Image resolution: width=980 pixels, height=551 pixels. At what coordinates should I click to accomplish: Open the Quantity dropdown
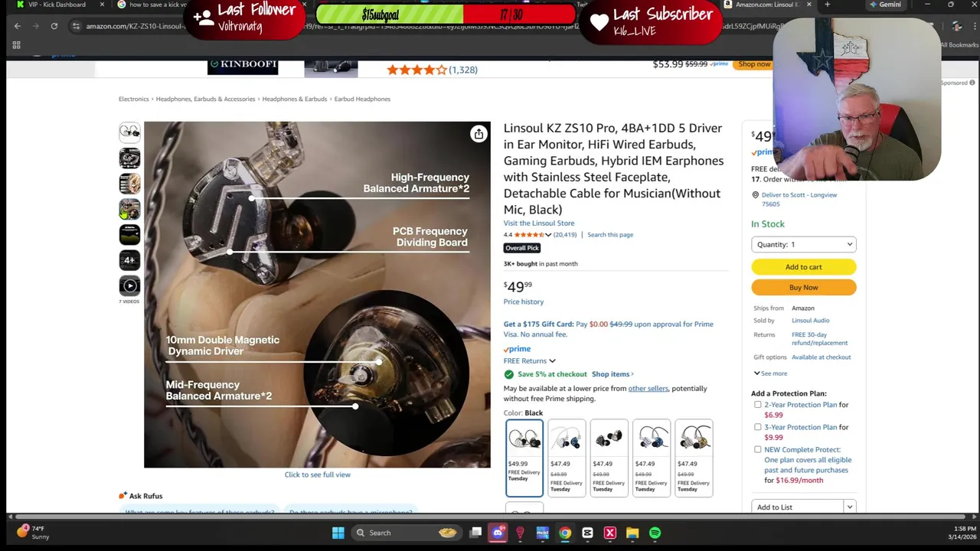coord(803,244)
